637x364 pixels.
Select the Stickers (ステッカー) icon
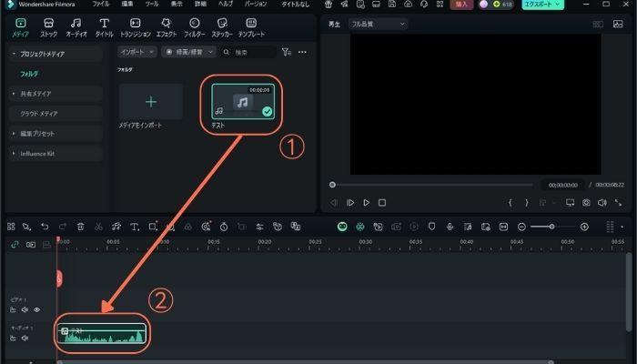click(219, 25)
